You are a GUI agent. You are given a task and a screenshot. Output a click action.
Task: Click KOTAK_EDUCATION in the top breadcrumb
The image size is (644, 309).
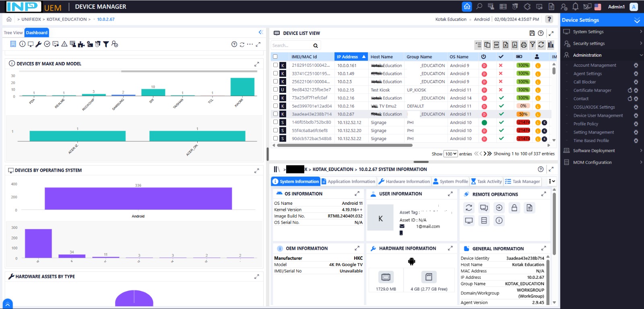point(66,19)
